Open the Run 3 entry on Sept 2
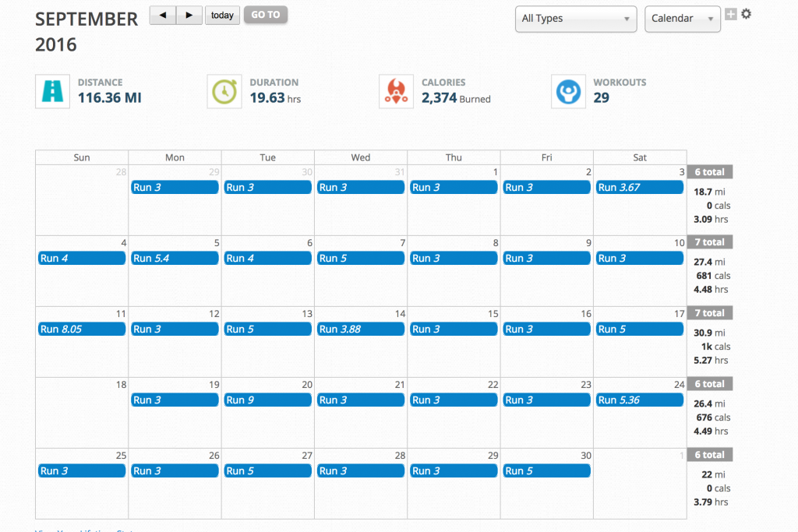The height and width of the screenshot is (532, 798). 546,187
